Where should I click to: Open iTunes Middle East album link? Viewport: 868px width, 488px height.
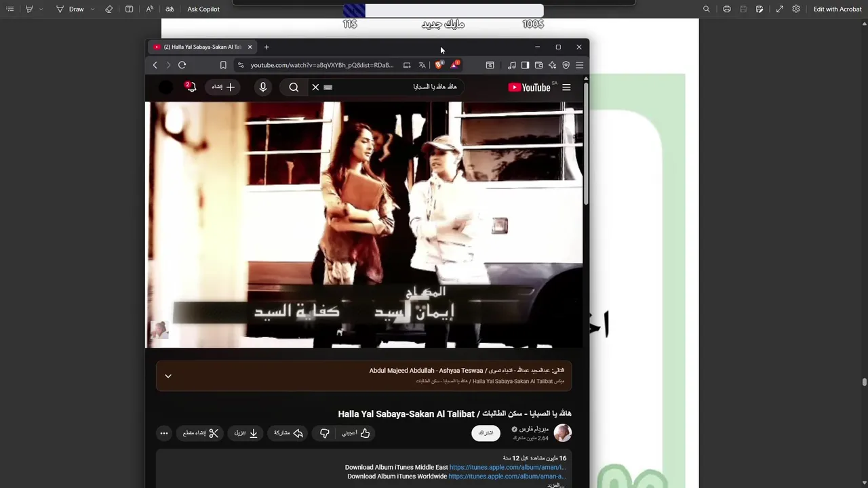coord(507,467)
